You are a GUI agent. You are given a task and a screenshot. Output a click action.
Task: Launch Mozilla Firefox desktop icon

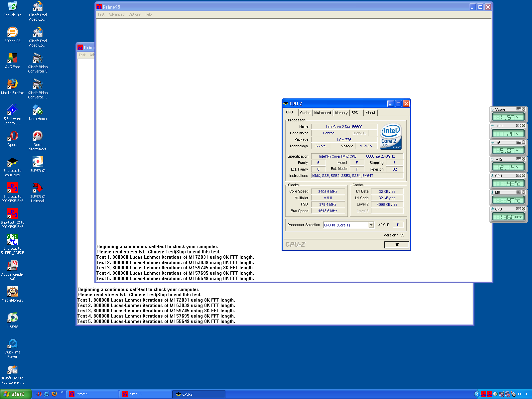pos(12,87)
